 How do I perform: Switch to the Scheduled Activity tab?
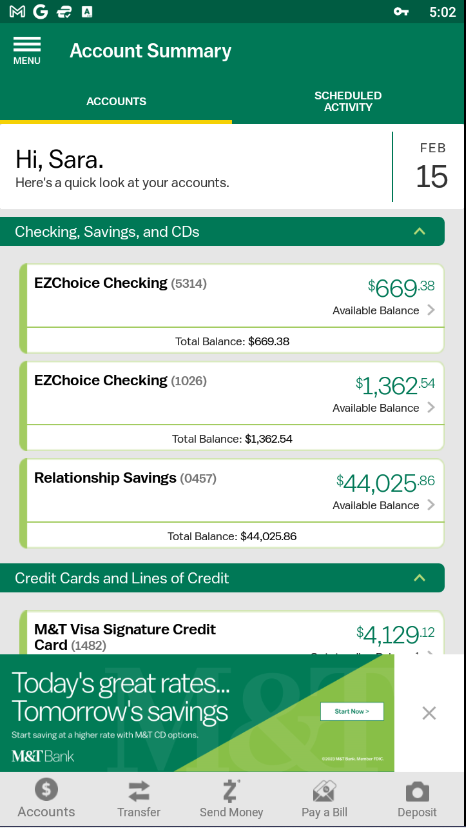[x=348, y=101]
